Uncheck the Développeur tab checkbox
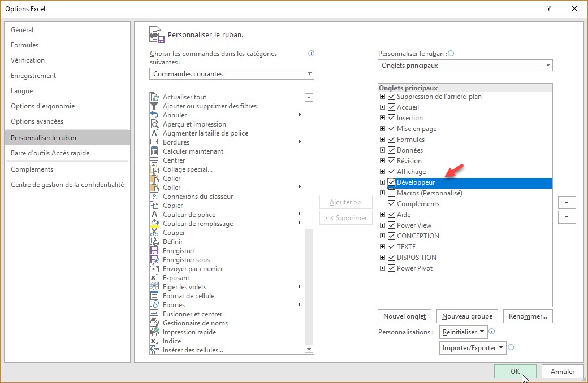Viewport: 588px width, 383px height. (x=392, y=182)
